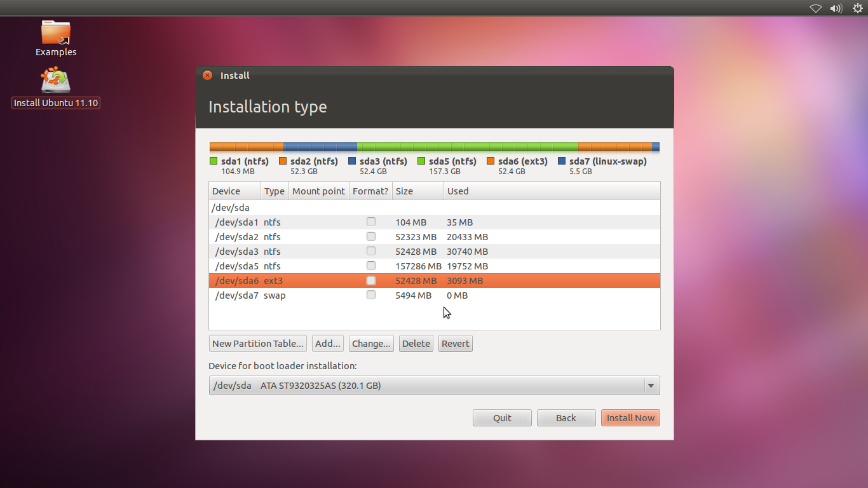Open the boot loader device dropdown
Viewport: 868px width, 488px height.
[x=651, y=385]
